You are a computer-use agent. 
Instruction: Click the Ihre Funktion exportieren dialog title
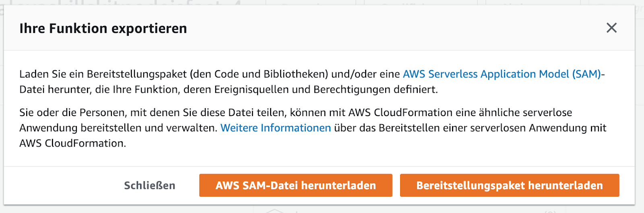(103, 29)
